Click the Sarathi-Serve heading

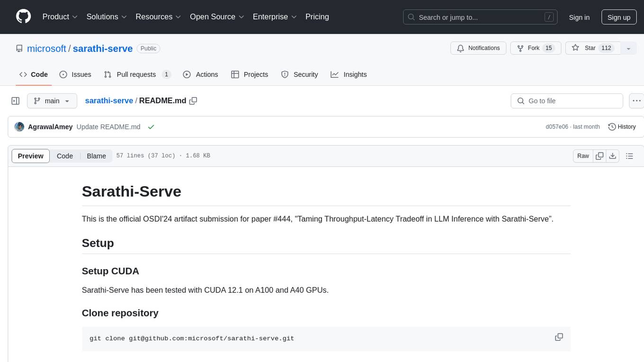click(x=132, y=191)
